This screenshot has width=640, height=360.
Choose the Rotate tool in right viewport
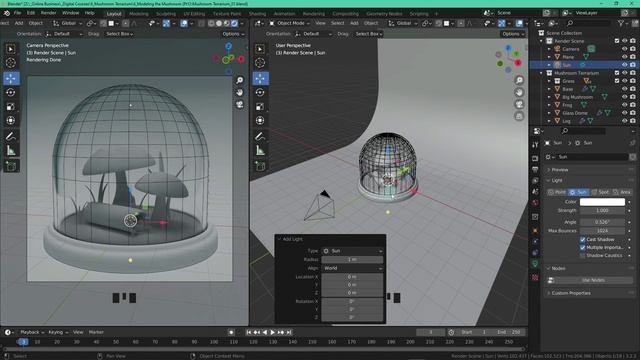click(260, 92)
